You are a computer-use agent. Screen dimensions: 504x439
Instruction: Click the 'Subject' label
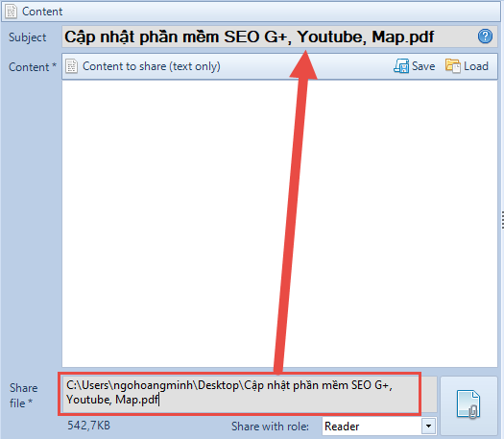coord(28,37)
